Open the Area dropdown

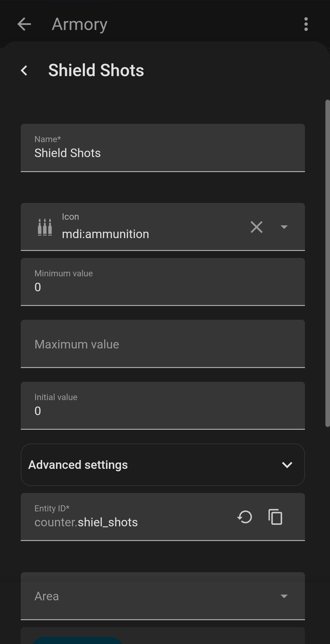(x=163, y=596)
